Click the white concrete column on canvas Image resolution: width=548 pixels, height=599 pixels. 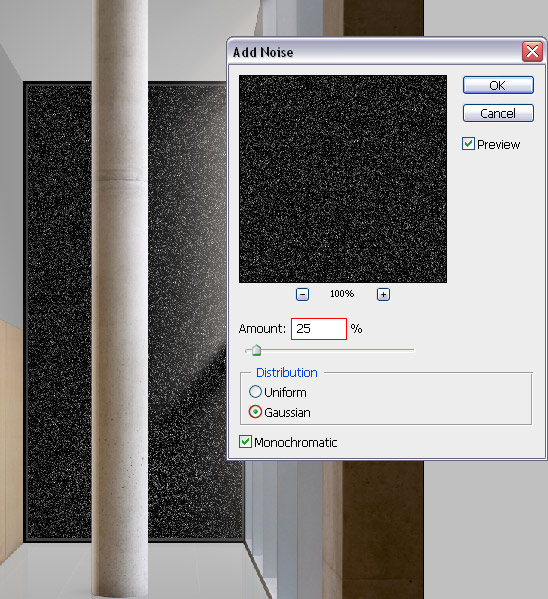click(x=120, y=298)
